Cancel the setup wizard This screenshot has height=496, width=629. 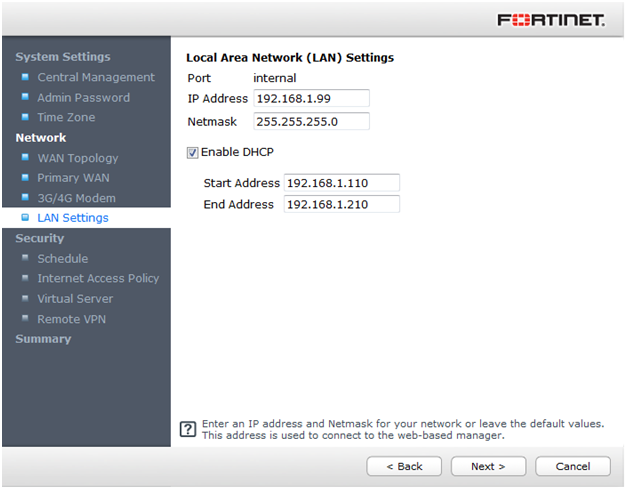573,466
